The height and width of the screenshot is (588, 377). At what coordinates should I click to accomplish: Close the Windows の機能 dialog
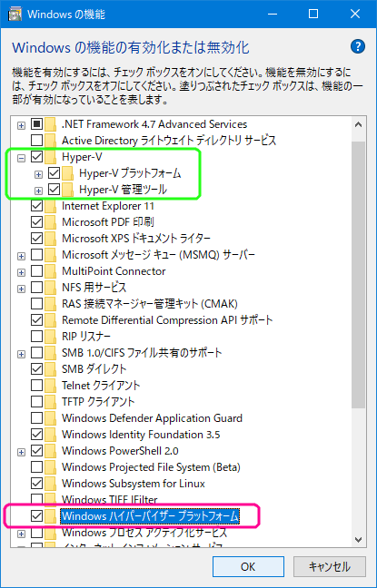[355, 15]
